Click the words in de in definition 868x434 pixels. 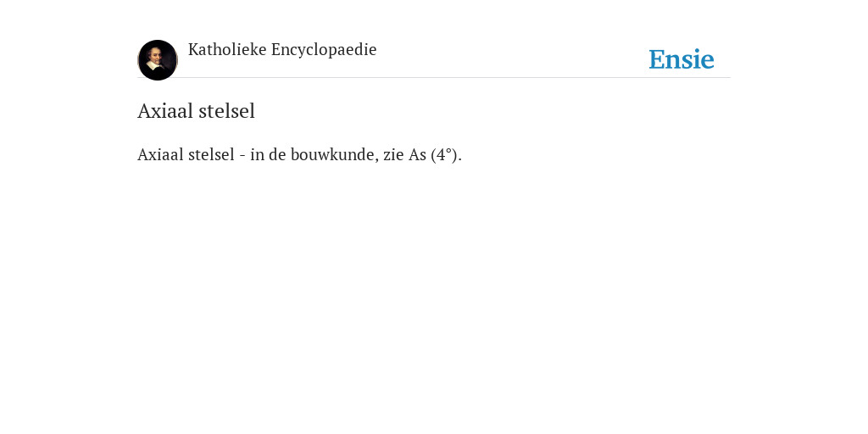coord(268,154)
